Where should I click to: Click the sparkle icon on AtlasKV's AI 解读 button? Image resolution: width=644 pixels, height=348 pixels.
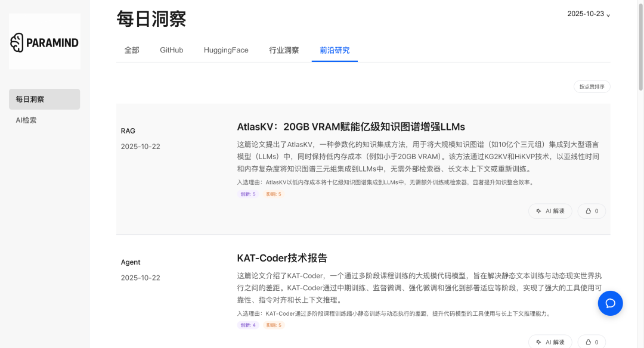click(538, 211)
